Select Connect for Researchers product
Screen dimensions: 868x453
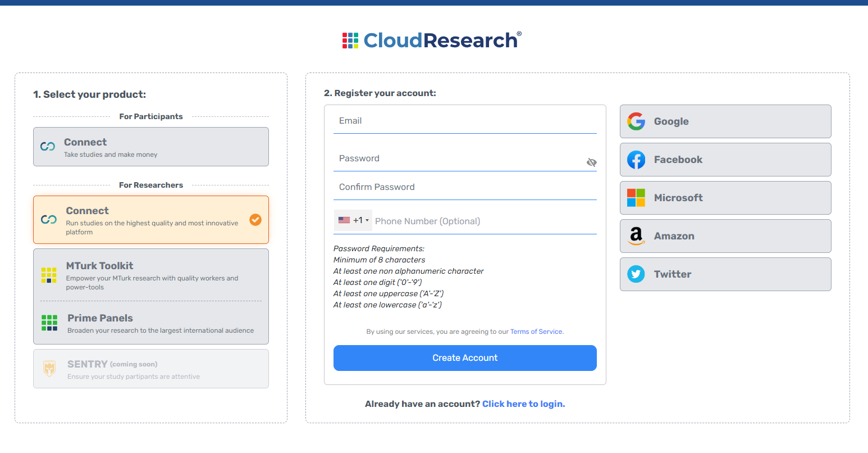[151, 220]
